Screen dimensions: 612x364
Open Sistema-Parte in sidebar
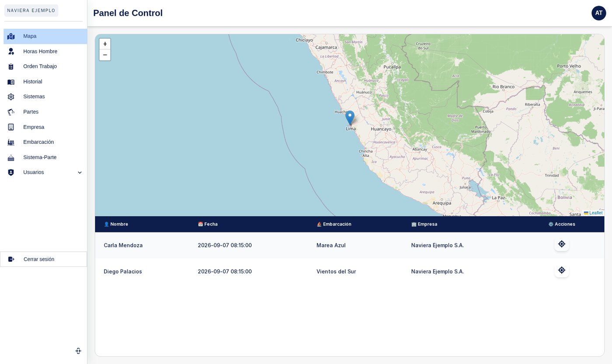click(45, 157)
